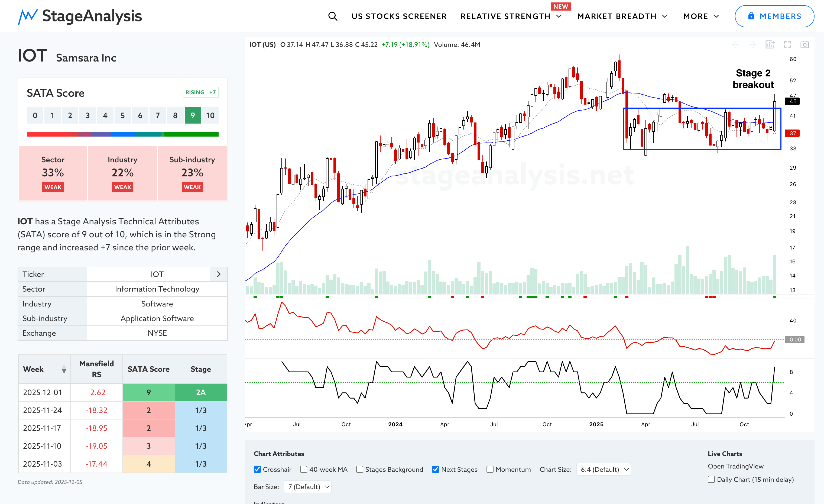Screen dimensions: 824x504
Task: Click the Members button
Action: (x=774, y=16)
